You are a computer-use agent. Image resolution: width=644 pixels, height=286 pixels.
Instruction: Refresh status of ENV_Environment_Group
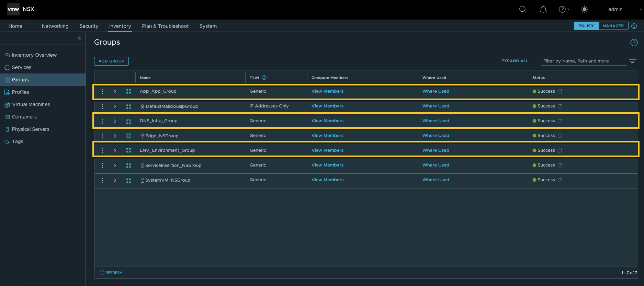point(560,151)
